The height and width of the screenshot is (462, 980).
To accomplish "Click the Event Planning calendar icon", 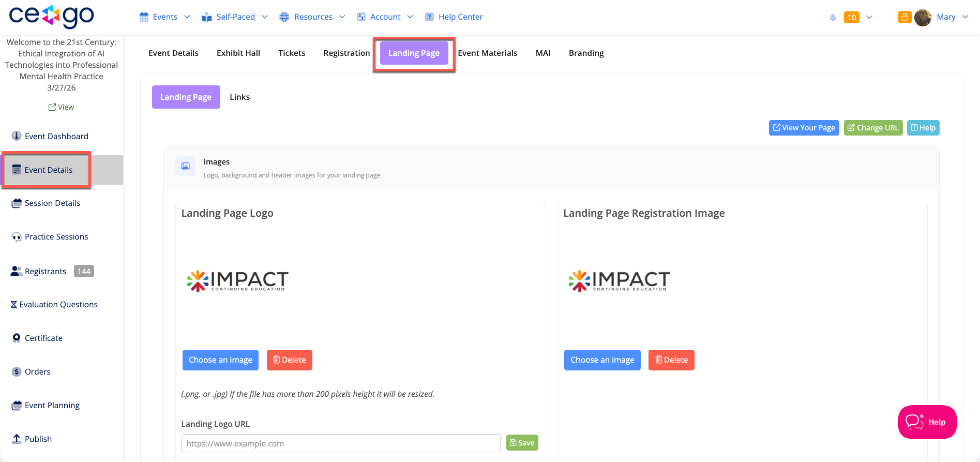I will 17,405.
